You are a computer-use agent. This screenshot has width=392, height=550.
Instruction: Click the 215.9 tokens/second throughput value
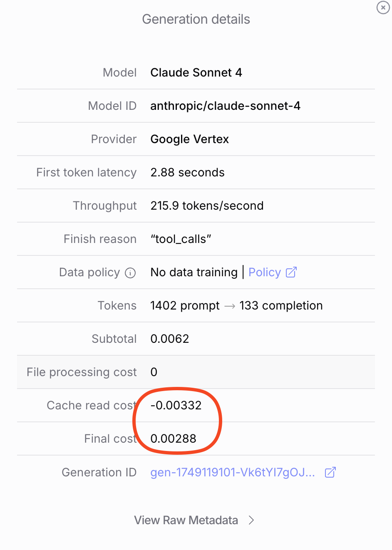pos(207,206)
